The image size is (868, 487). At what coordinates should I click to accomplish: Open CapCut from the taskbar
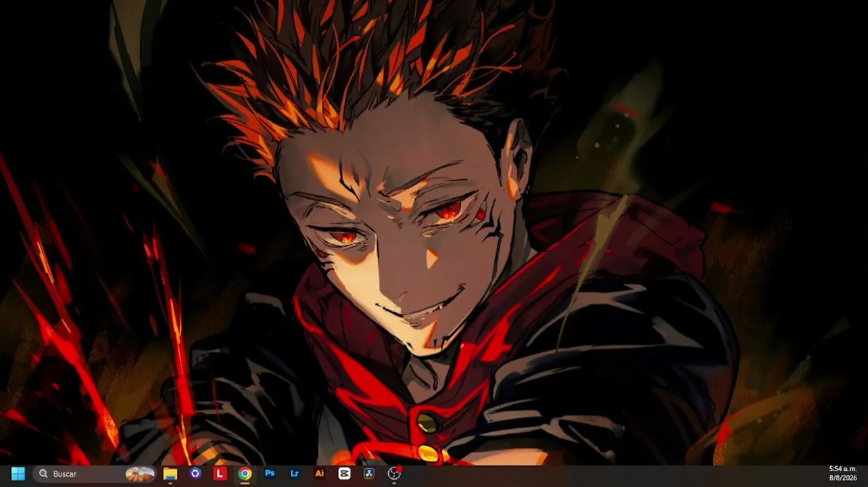344,473
